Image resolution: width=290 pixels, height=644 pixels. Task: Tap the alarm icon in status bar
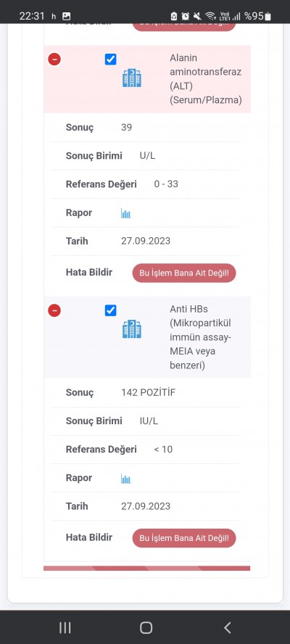[186, 17]
